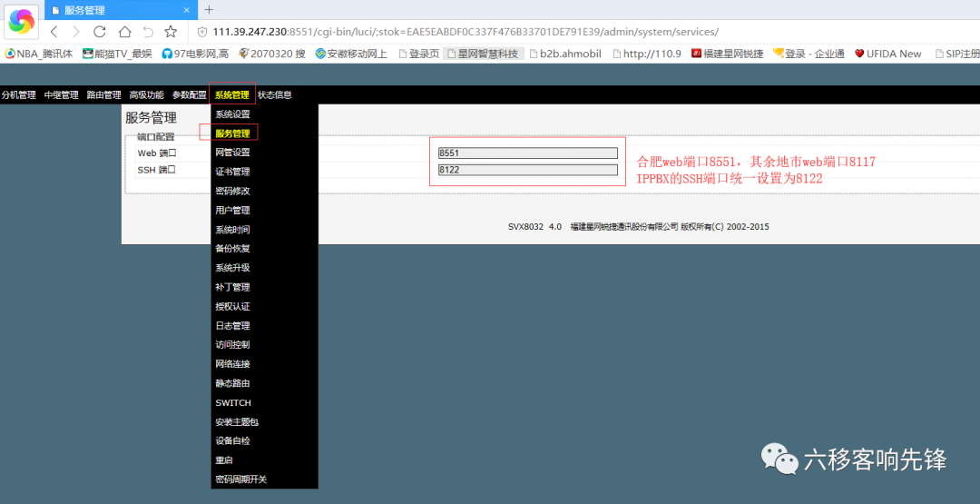Choose SWITCH from dropdown menu
Viewport: 980px width, 504px height.
point(233,402)
